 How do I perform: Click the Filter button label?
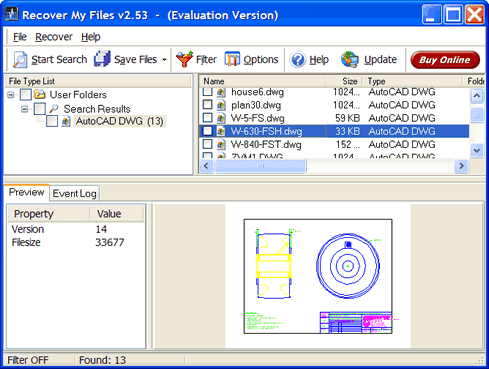point(206,60)
